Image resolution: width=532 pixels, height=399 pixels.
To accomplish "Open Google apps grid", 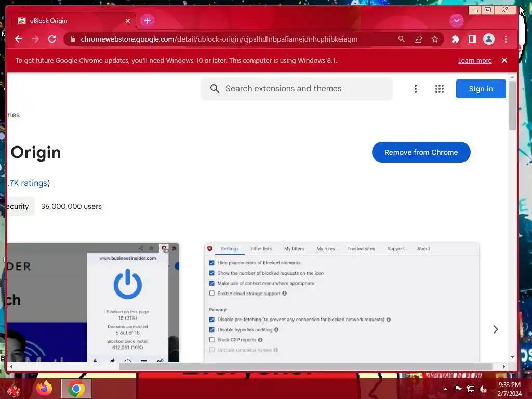I will point(440,88).
